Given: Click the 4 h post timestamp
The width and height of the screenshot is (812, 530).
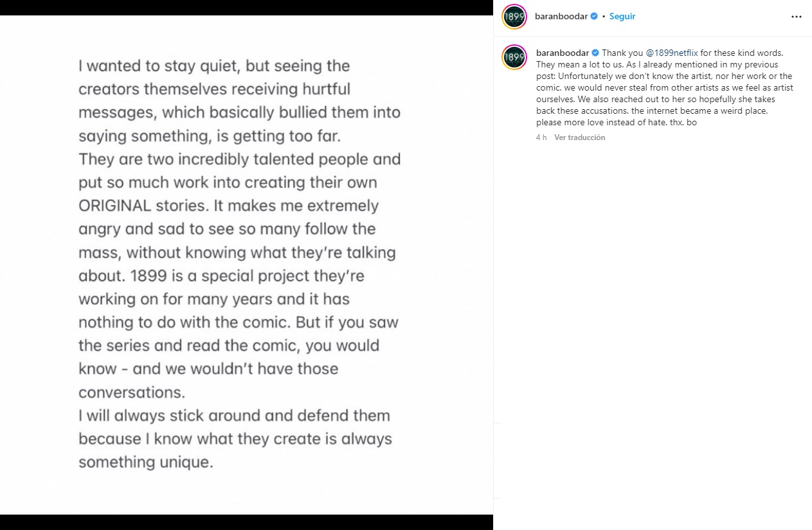Looking at the screenshot, I should (x=541, y=137).
